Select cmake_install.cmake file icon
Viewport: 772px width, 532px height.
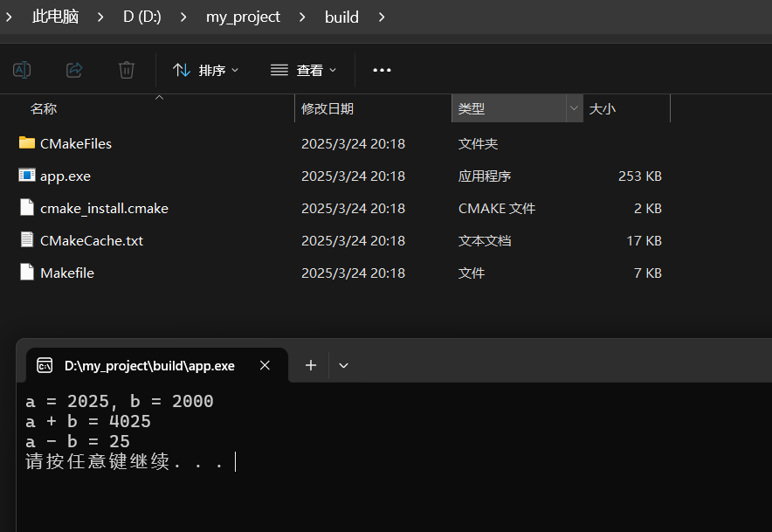tap(27, 207)
